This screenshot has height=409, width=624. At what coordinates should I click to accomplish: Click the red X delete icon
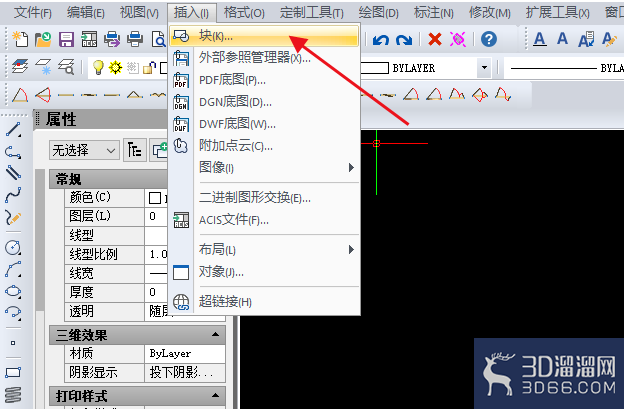pos(435,39)
